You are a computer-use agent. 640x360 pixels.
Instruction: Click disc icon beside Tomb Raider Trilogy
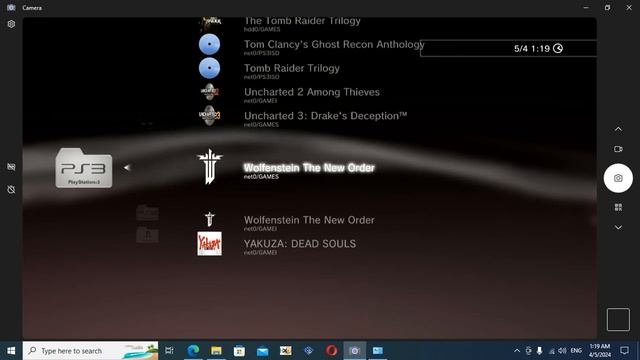(209, 68)
